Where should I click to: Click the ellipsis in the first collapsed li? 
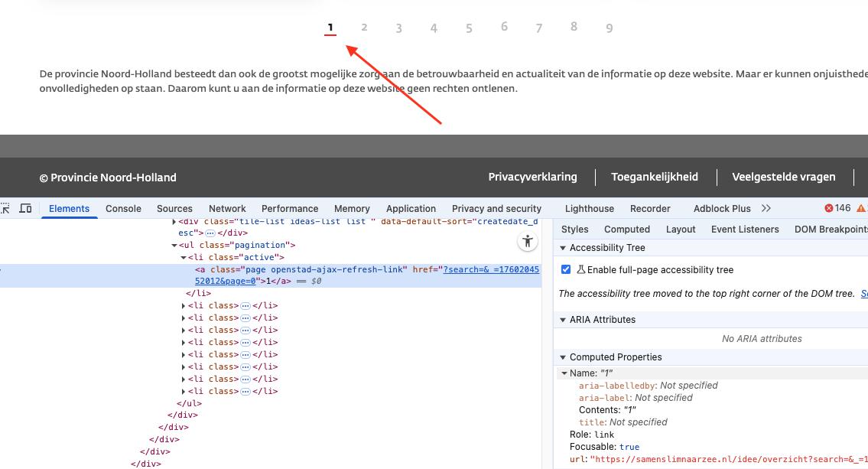pos(245,305)
